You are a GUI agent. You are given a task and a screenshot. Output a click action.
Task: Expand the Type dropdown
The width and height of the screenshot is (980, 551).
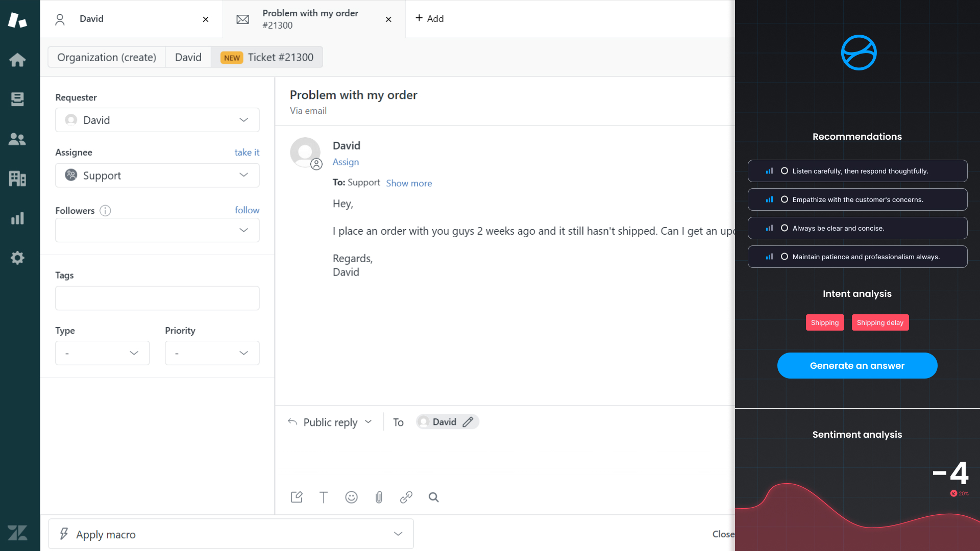[102, 352]
